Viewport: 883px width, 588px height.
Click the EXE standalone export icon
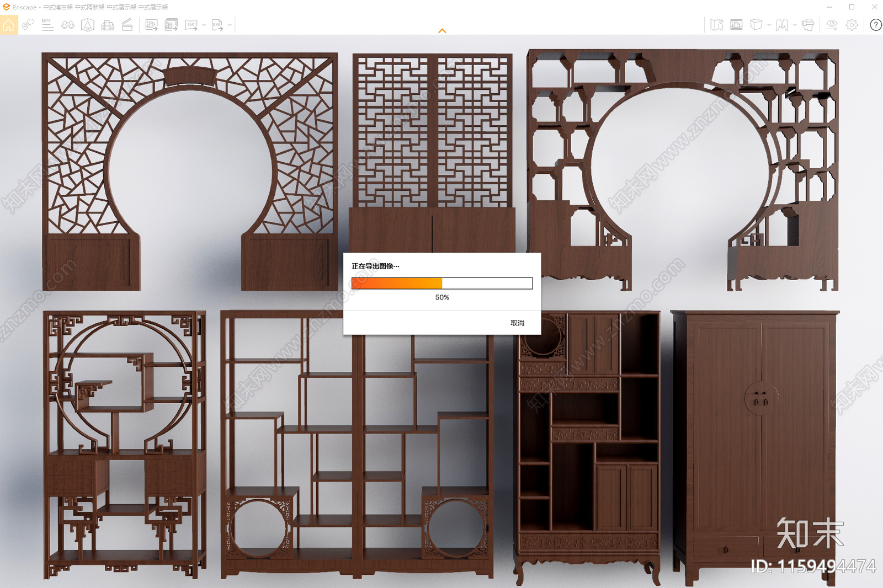click(217, 25)
